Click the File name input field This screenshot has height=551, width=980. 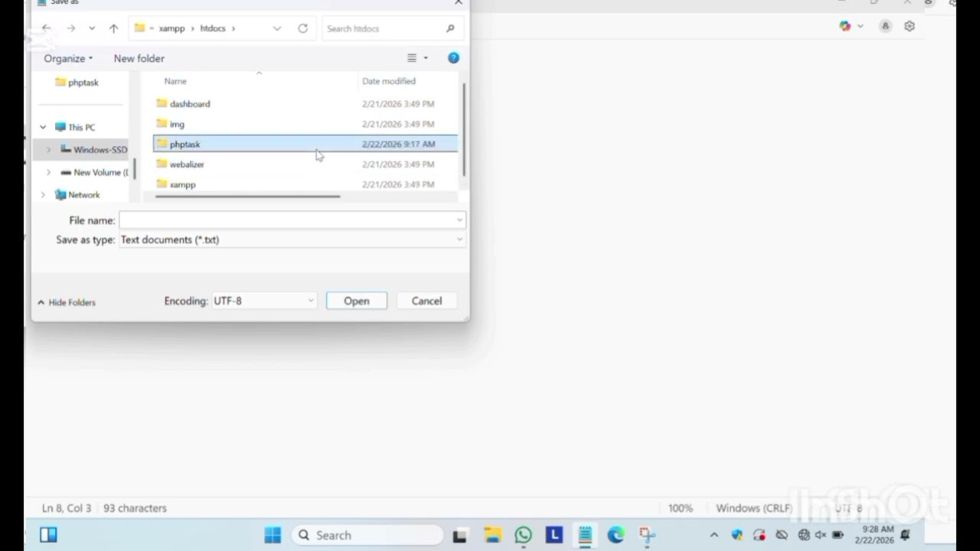pyautogui.click(x=286, y=220)
